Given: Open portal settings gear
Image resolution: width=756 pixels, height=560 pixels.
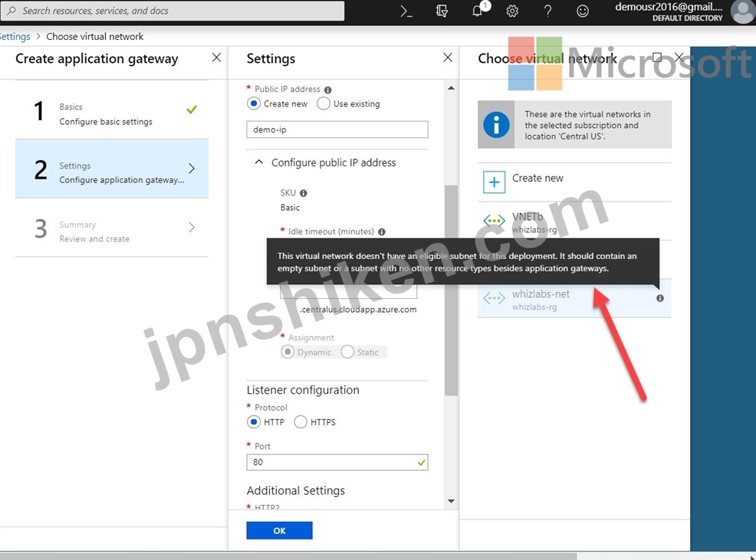Looking at the screenshot, I should coord(512,11).
